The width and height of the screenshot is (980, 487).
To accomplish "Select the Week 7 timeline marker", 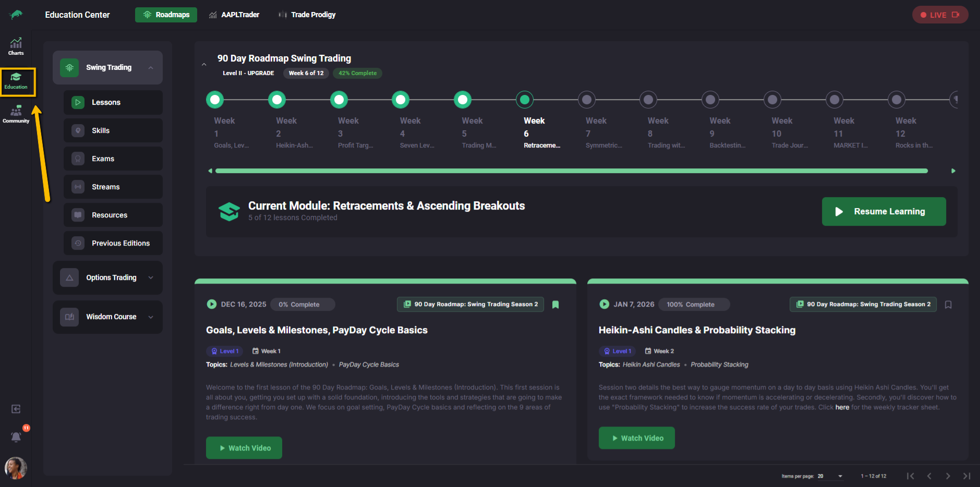I will coord(587,99).
